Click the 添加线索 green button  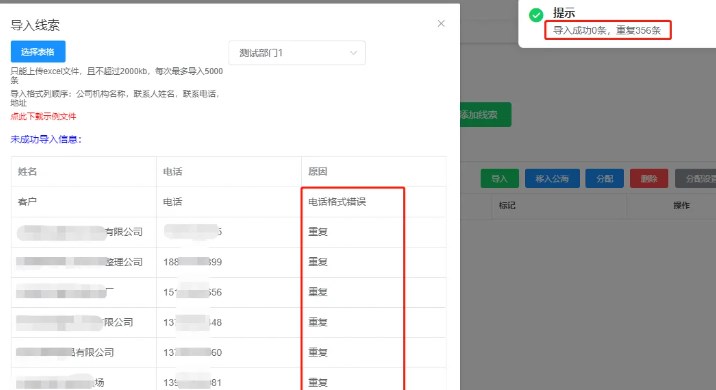click(x=485, y=115)
